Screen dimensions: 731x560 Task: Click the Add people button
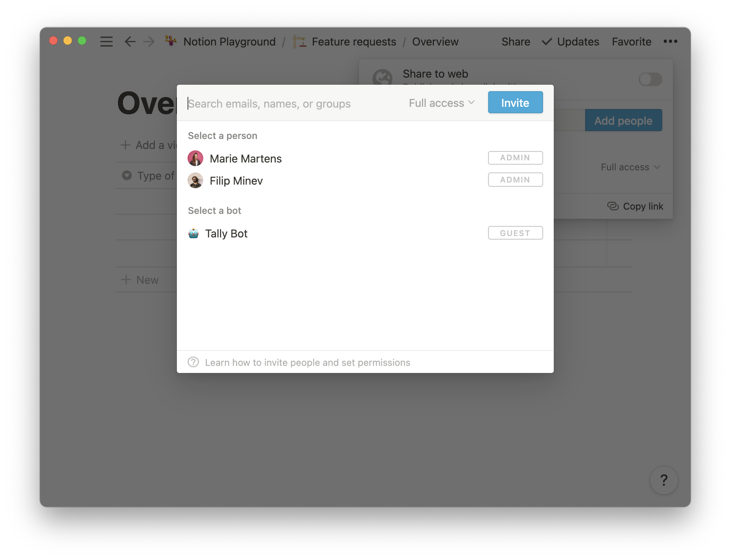tap(624, 121)
